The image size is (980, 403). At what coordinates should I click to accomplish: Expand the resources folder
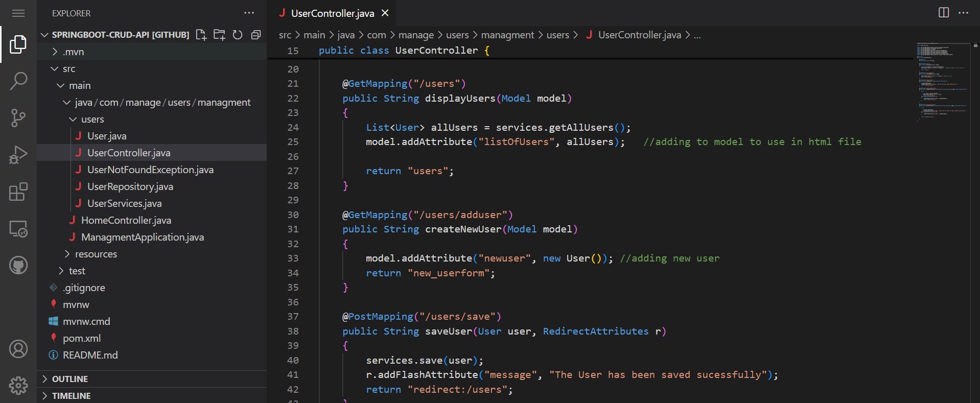coord(152,254)
